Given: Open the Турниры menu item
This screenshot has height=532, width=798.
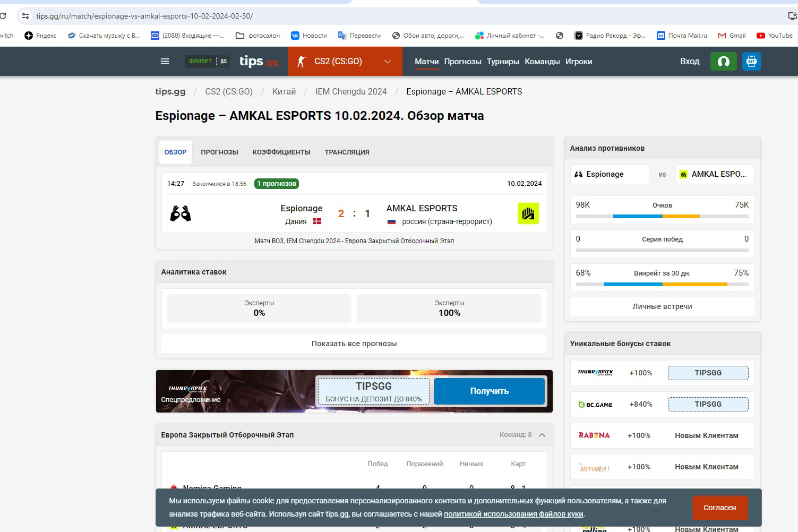Looking at the screenshot, I should tap(503, 62).
